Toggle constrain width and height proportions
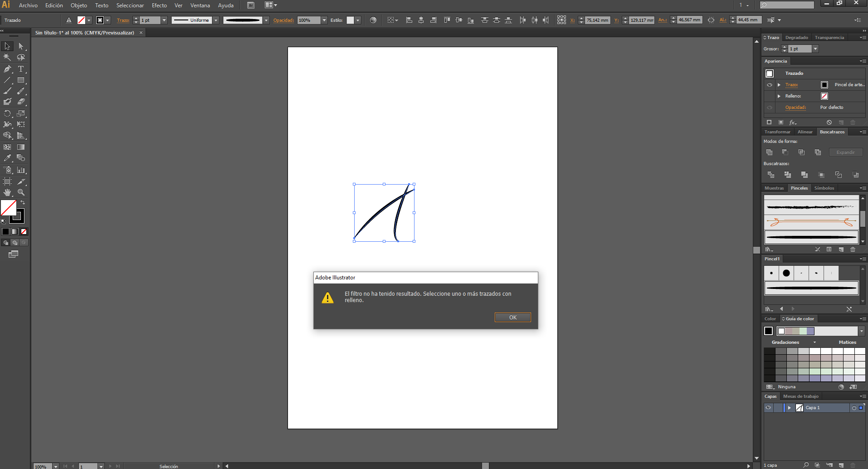Screen dimensions: 868x469 [x=711, y=20]
